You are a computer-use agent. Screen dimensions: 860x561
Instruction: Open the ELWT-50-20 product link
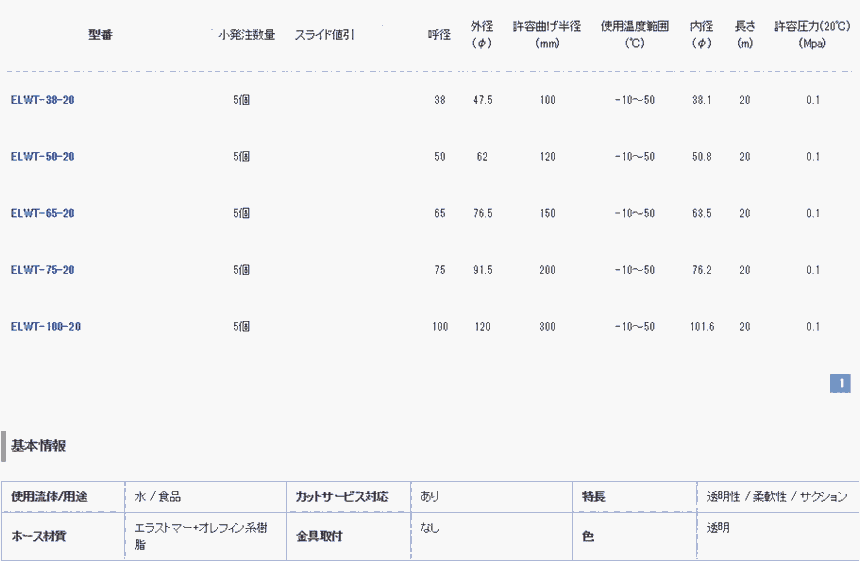pyautogui.click(x=42, y=157)
